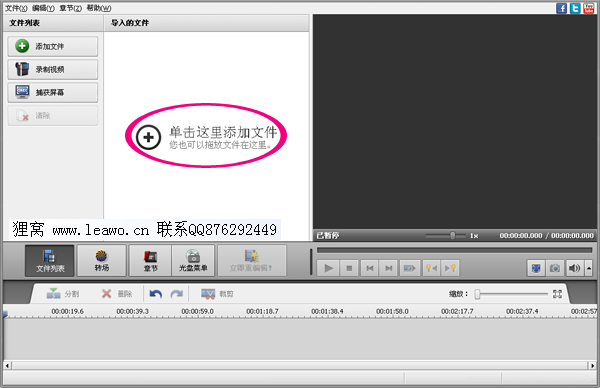Switch to the 章节 chapters tab
The width and height of the screenshot is (600, 388).
point(151,261)
